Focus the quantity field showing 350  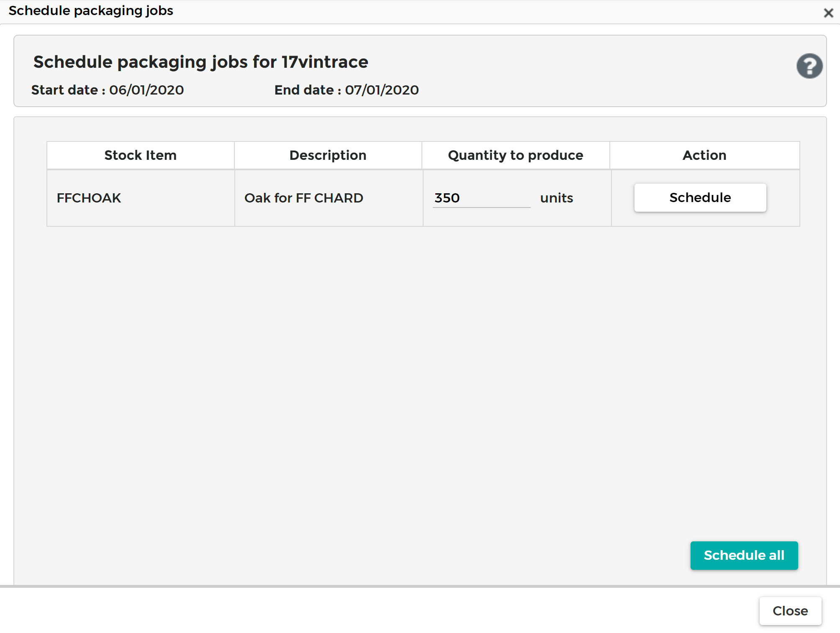(x=481, y=198)
